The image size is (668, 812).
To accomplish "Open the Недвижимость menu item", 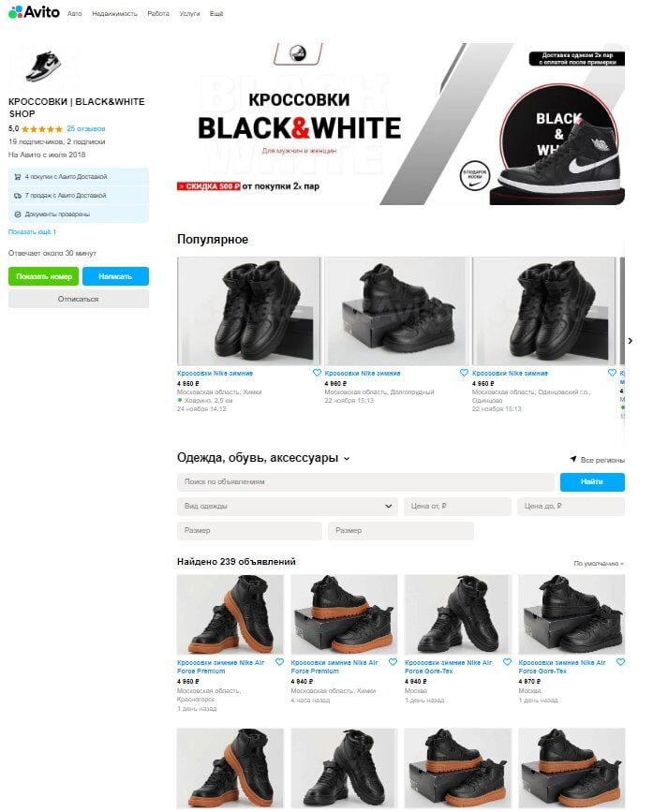I will [x=114, y=14].
